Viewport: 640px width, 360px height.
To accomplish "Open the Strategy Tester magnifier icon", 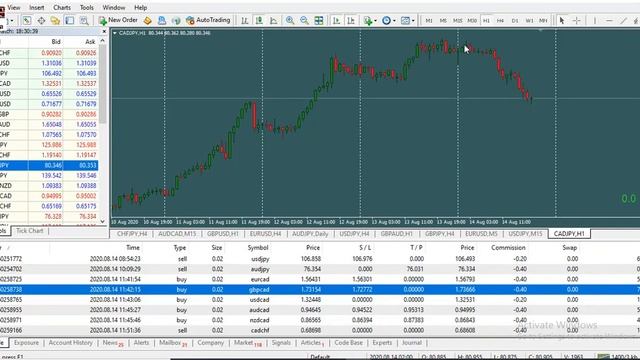I will pos(84,20).
